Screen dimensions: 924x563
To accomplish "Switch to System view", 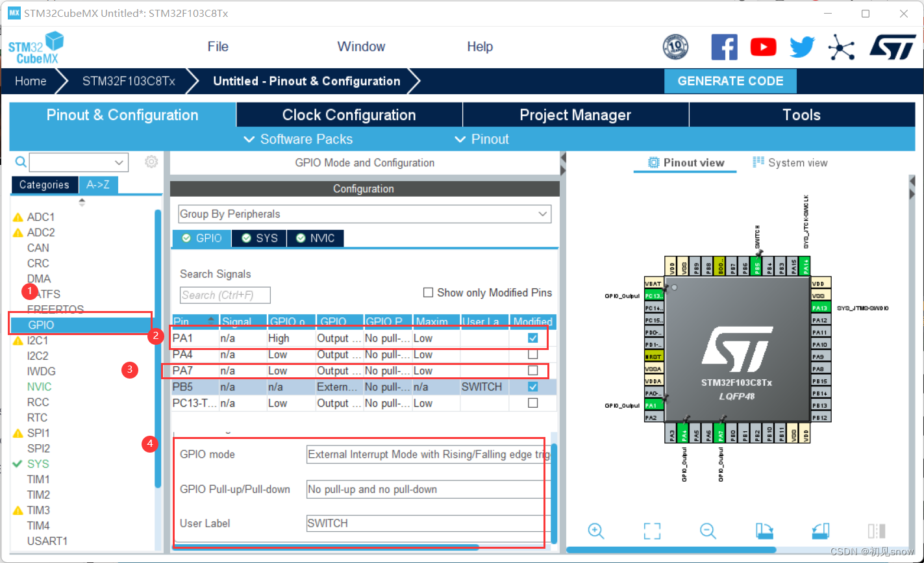I will tap(790, 162).
